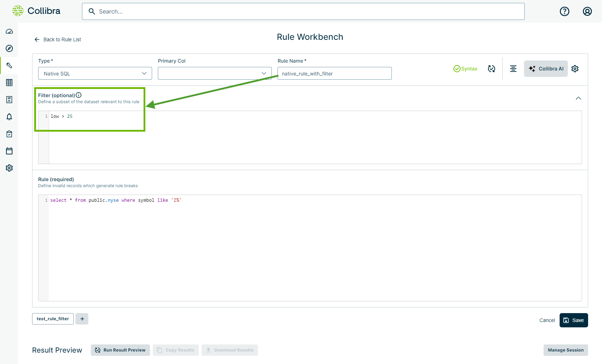Click the refresh validate icon beside Syntax
The height and width of the screenshot is (364, 602).
(x=492, y=69)
